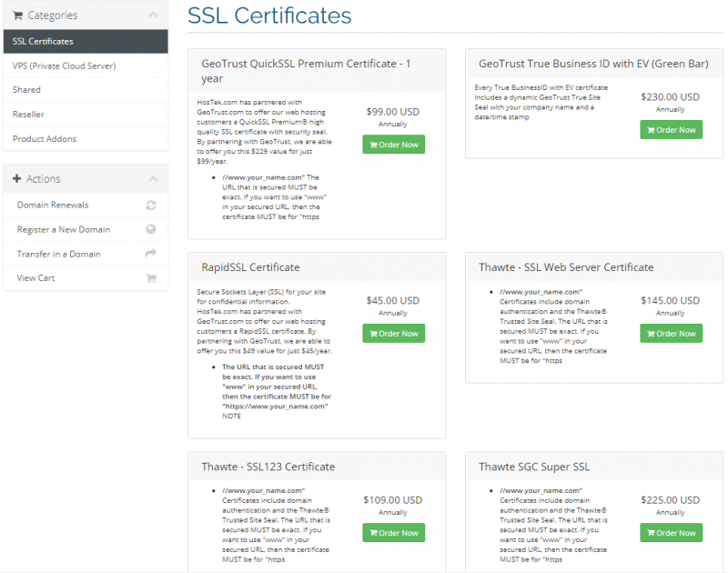The image size is (728, 573).
Task: Click the share arrow icon beside Transfer in a Domain
Action: click(x=151, y=254)
